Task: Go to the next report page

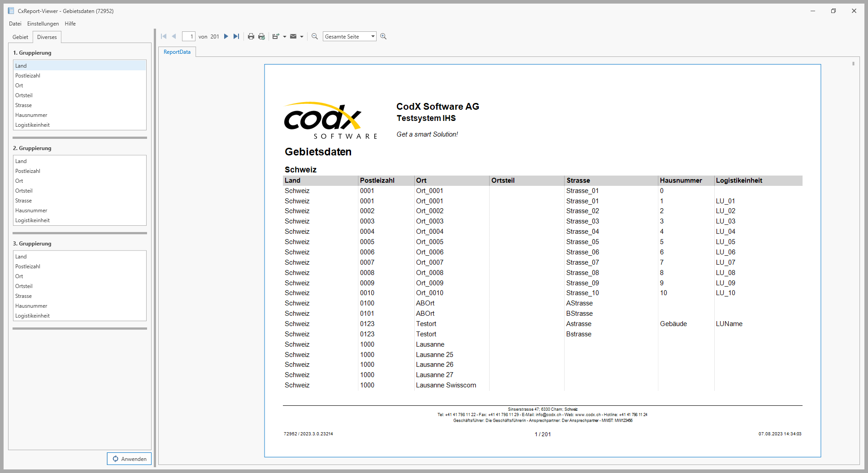Action: 226,36
